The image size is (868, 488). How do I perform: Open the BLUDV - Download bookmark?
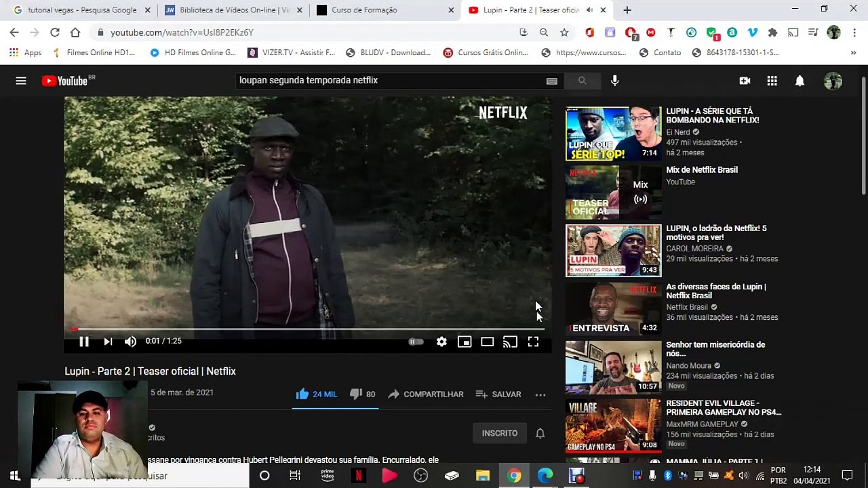(x=388, y=52)
